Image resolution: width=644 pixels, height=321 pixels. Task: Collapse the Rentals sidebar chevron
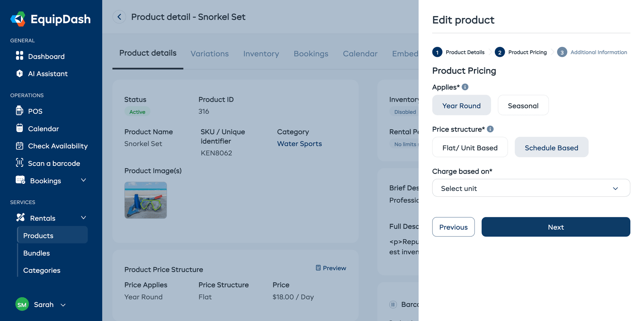coord(83,218)
